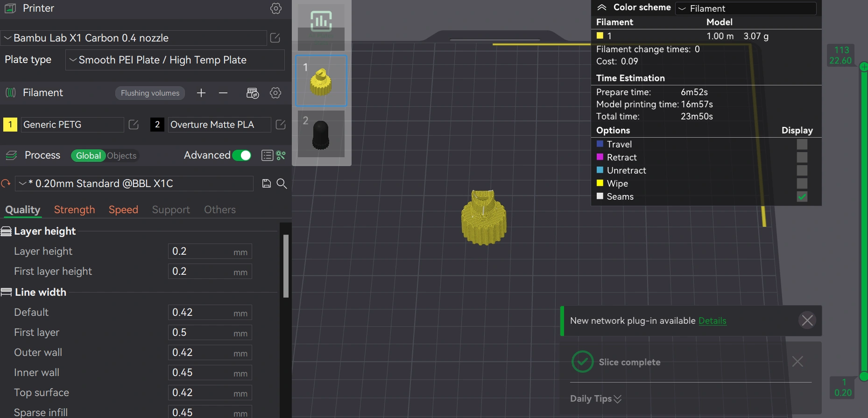The image size is (868, 418).
Task: Uncheck the Seams display checkbox
Action: [x=802, y=196]
